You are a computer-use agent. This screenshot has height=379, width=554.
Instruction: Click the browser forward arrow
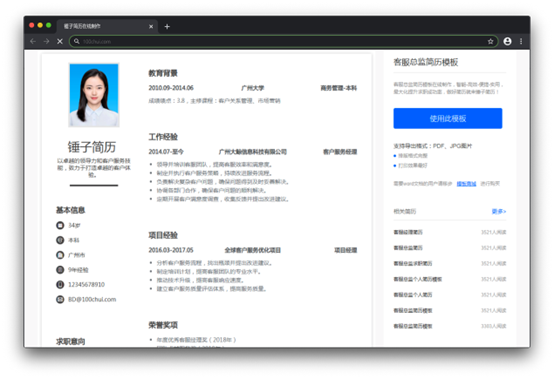click(x=46, y=41)
